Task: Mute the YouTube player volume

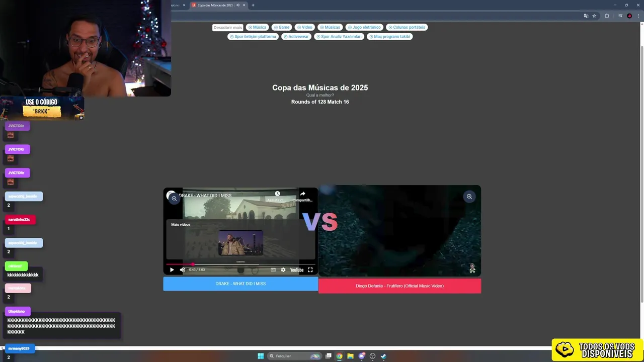Action: (182, 270)
